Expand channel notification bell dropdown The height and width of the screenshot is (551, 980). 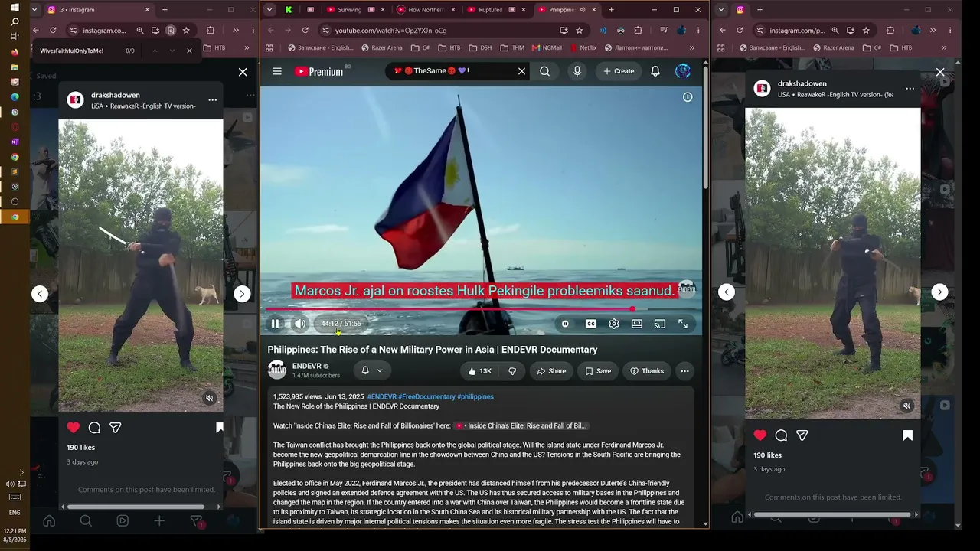372,370
